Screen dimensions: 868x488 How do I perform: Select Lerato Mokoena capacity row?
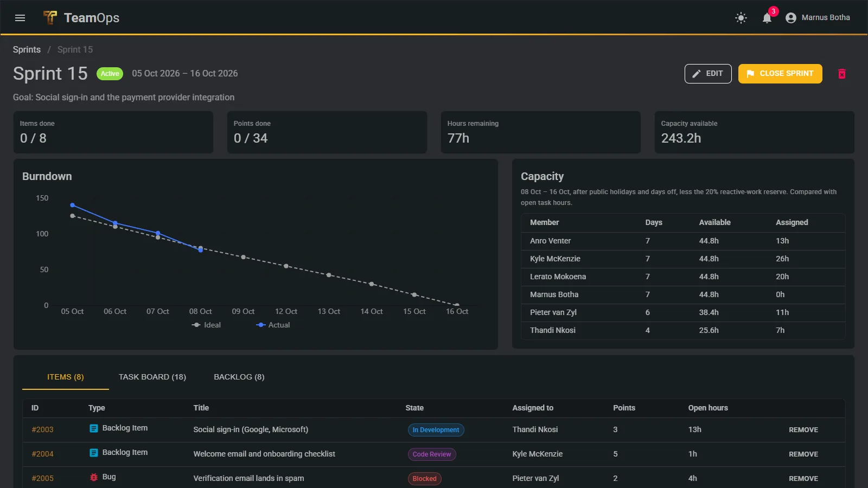[x=683, y=277]
